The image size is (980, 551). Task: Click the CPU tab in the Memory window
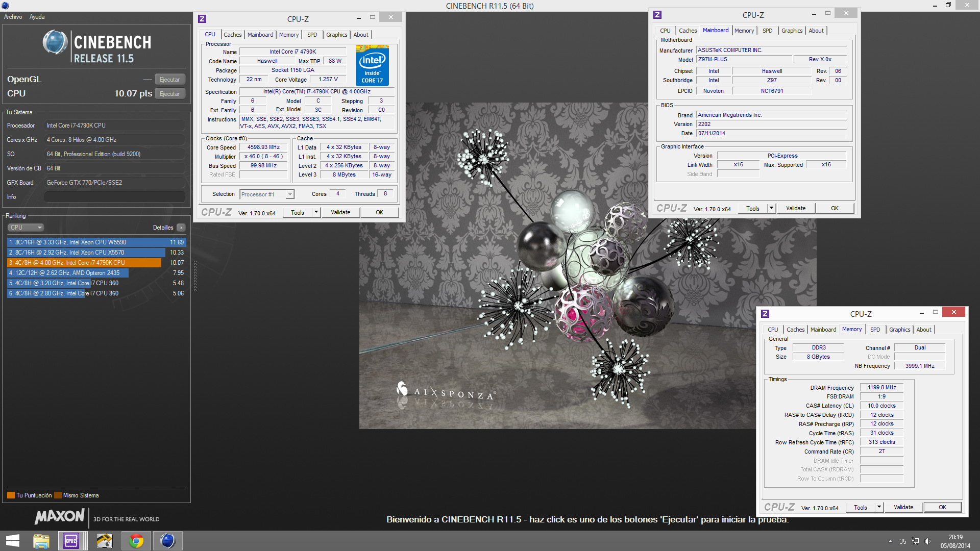[x=773, y=330]
